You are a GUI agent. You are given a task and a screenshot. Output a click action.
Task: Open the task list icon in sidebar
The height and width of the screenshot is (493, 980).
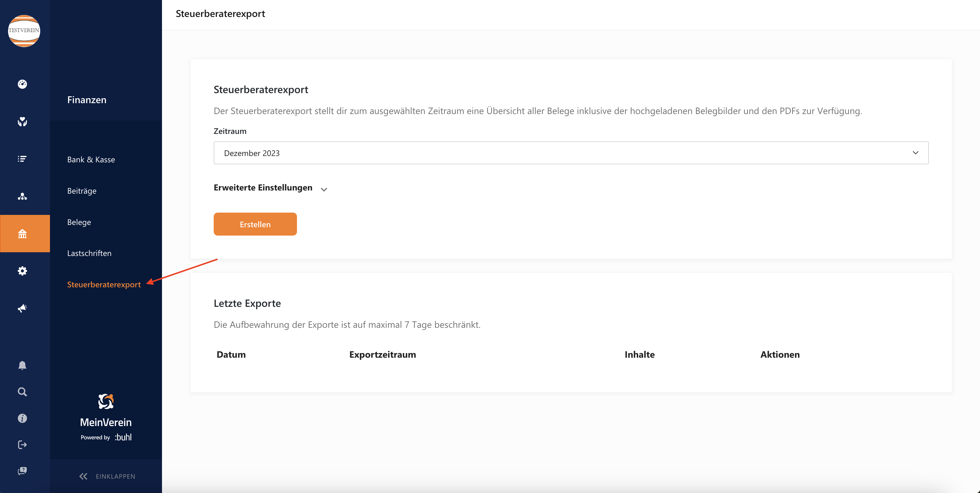(x=22, y=159)
